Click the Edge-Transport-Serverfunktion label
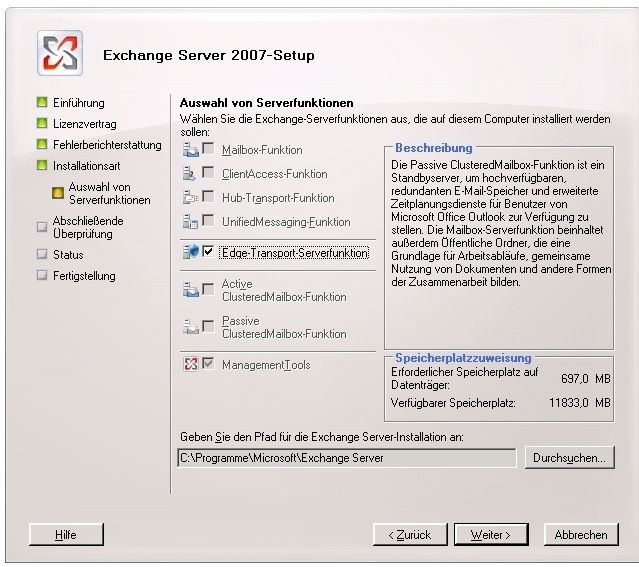The width and height of the screenshot is (639, 567). click(294, 253)
